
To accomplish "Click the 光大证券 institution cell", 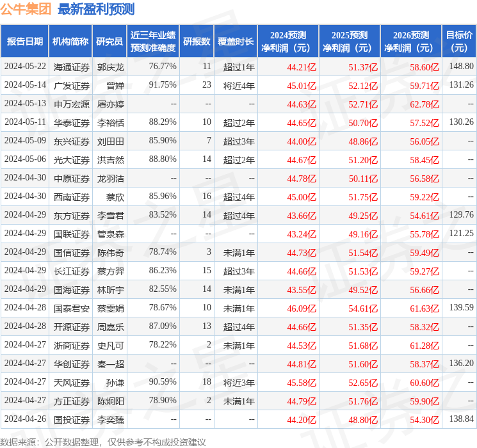I will coord(72,160).
